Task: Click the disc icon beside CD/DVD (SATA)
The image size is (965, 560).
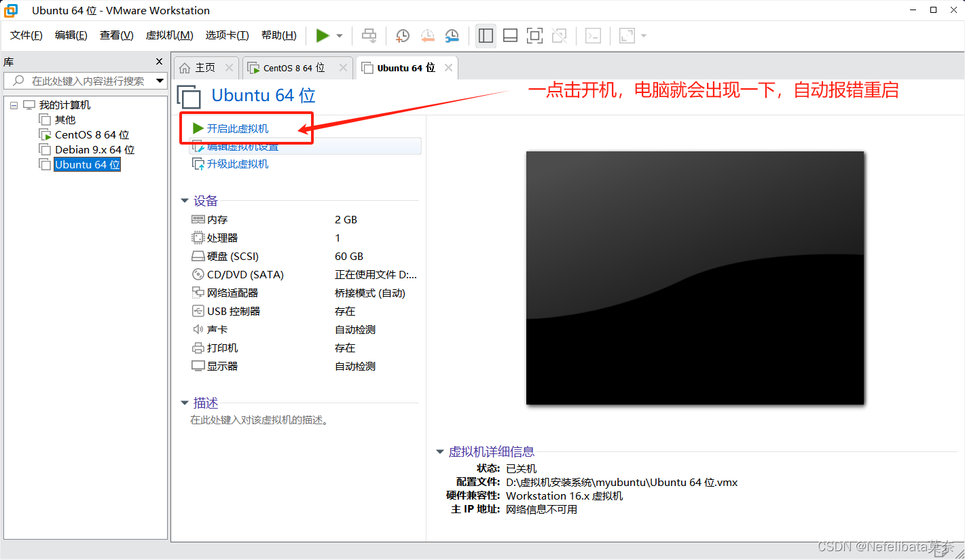Action: pyautogui.click(x=198, y=275)
